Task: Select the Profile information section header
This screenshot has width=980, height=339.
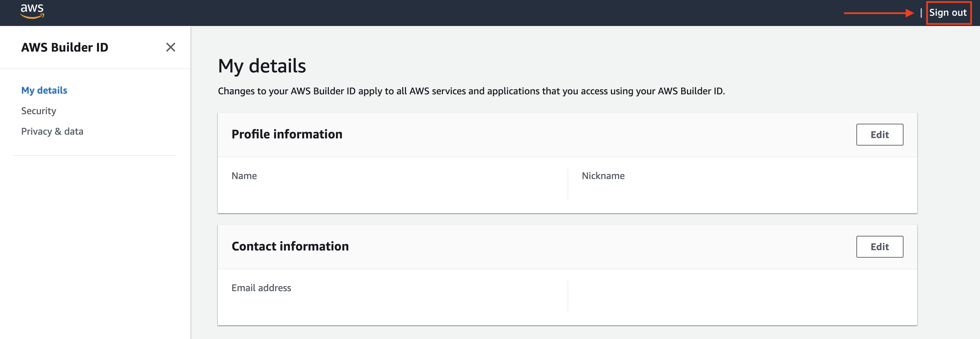Action: (x=287, y=134)
